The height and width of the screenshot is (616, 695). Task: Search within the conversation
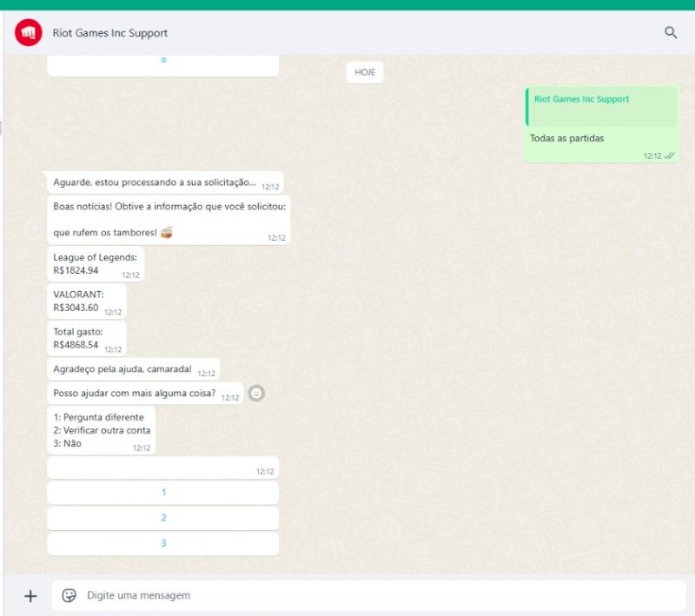coord(671,32)
